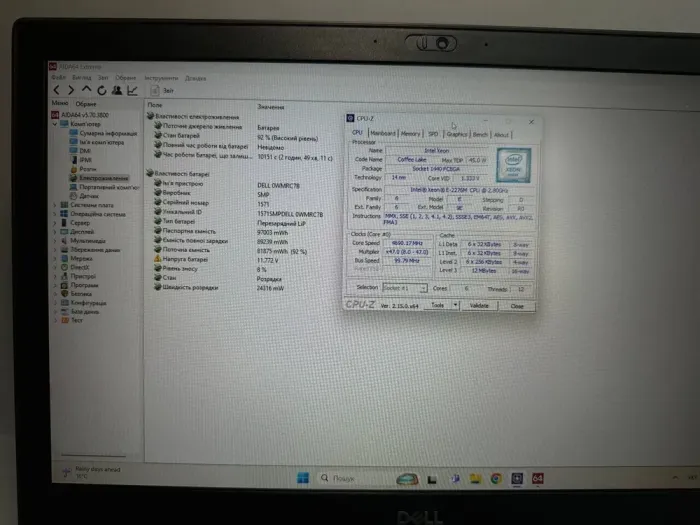The width and height of the screenshot is (700, 525).
Task: Expand the Мультимедіа node
Action: click(55, 241)
